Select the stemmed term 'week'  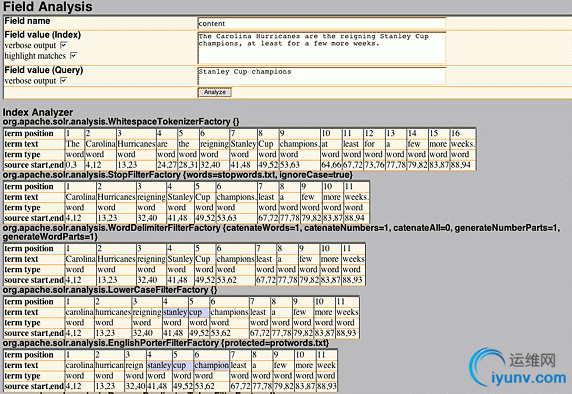(326, 365)
